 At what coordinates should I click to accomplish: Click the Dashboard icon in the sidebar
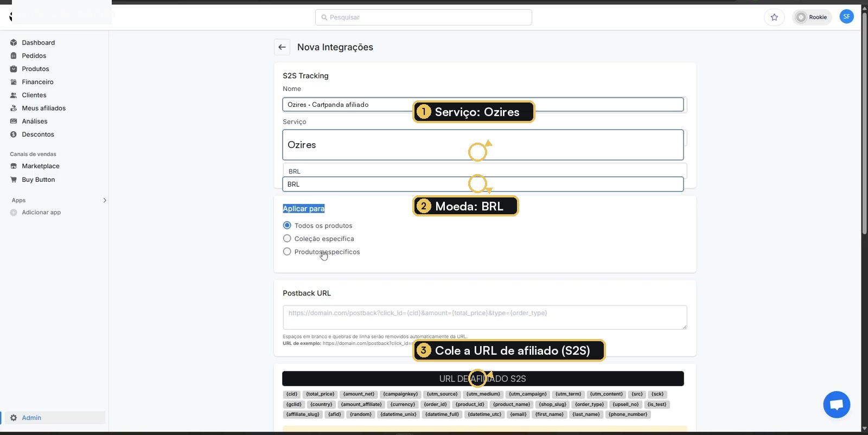click(x=14, y=43)
